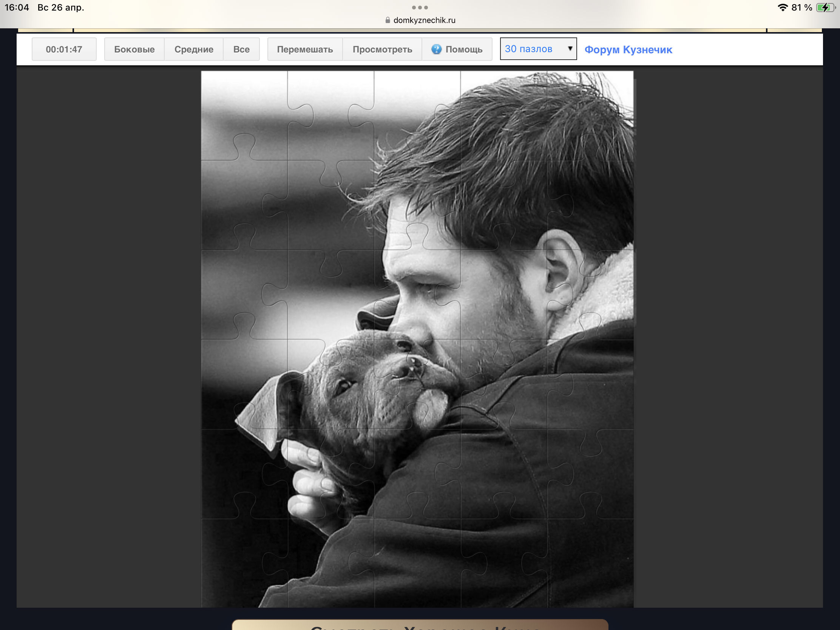Show only Средние middle pieces
840x630 pixels.
click(194, 49)
